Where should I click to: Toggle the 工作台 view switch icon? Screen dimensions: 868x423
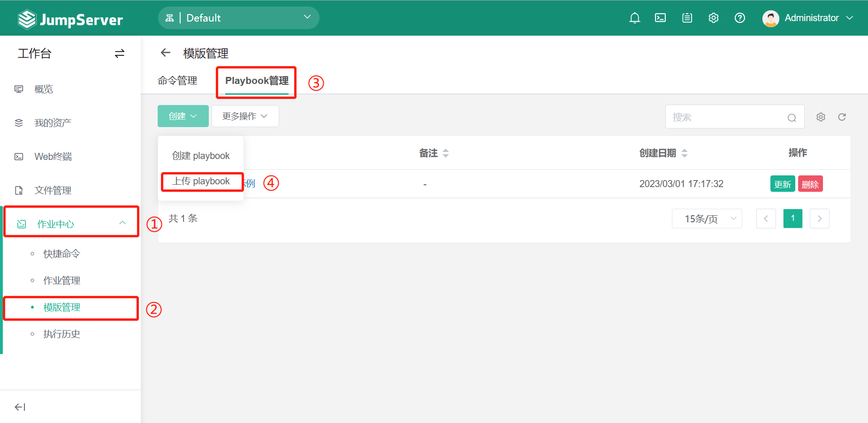pyautogui.click(x=119, y=53)
